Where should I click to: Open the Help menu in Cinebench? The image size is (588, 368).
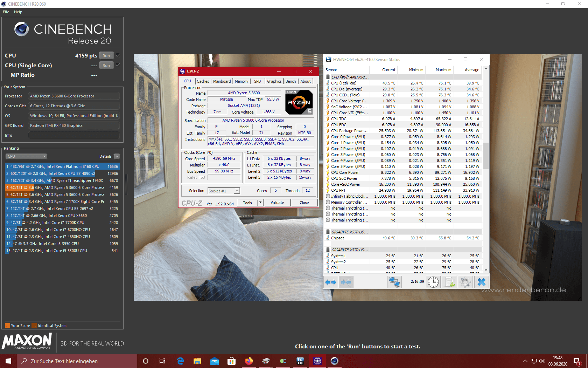(x=18, y=12)
